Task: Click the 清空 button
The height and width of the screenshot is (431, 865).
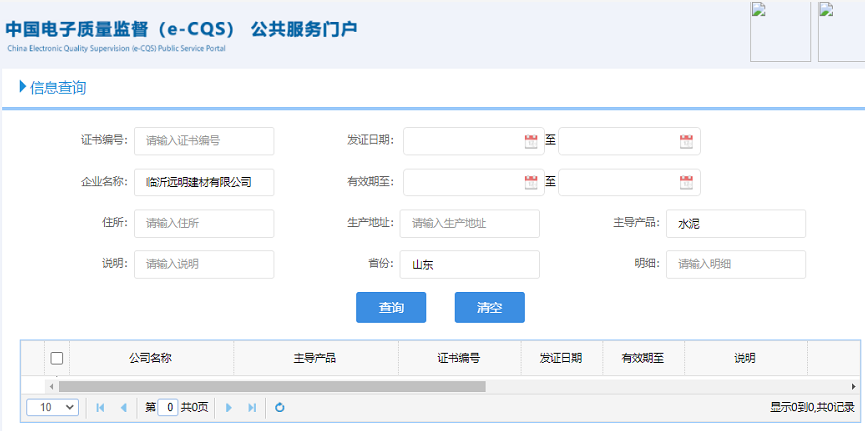Action: [x=489, y=308]
